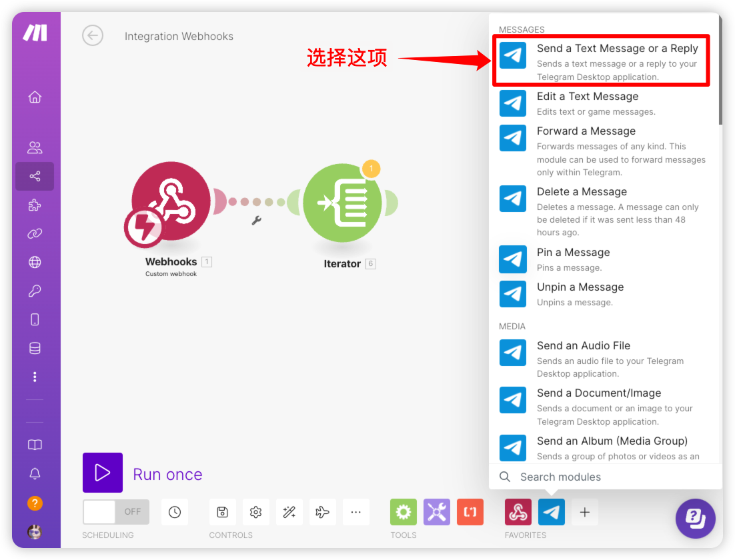Viewport: 735px width, 560px height.
Task: Click the Custom webhook subtitle
Action: (171, 274)
